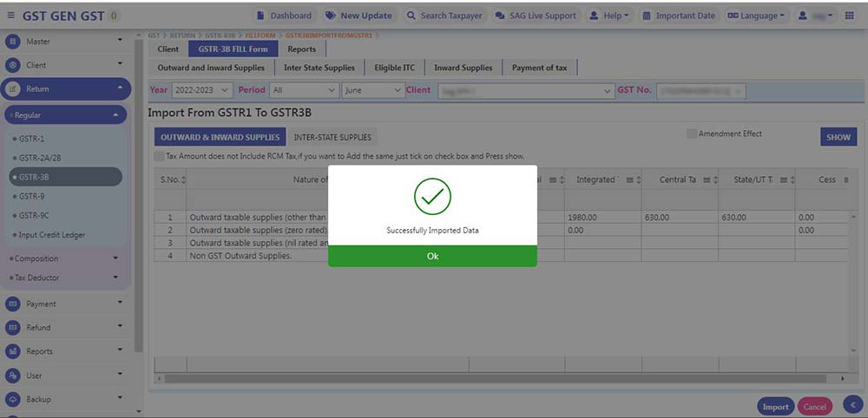Click the Import button

(x=775, y=407)
